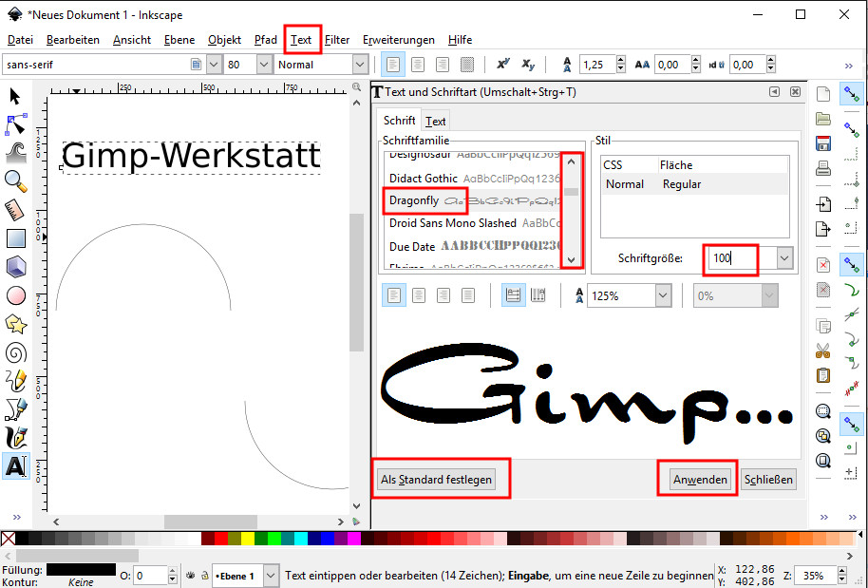868x588 pixels.
Task: Select the text tool
Action: (x=15, y=466)
